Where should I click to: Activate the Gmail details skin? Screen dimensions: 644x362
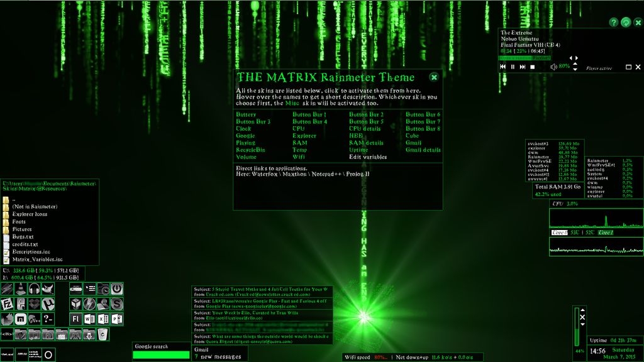[x=423, y=150]
